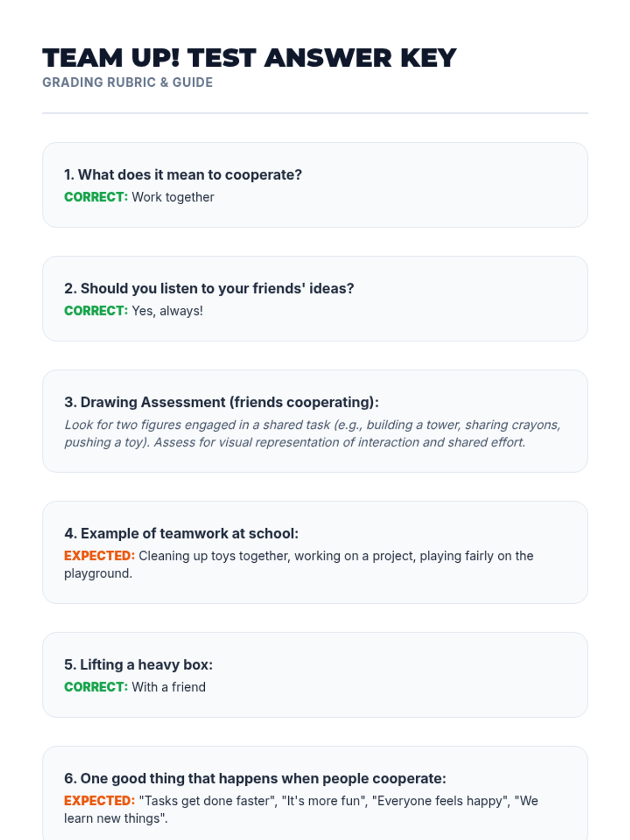
Task: Click the "Drawing Assessment" question heading
Action: (221, 402)
